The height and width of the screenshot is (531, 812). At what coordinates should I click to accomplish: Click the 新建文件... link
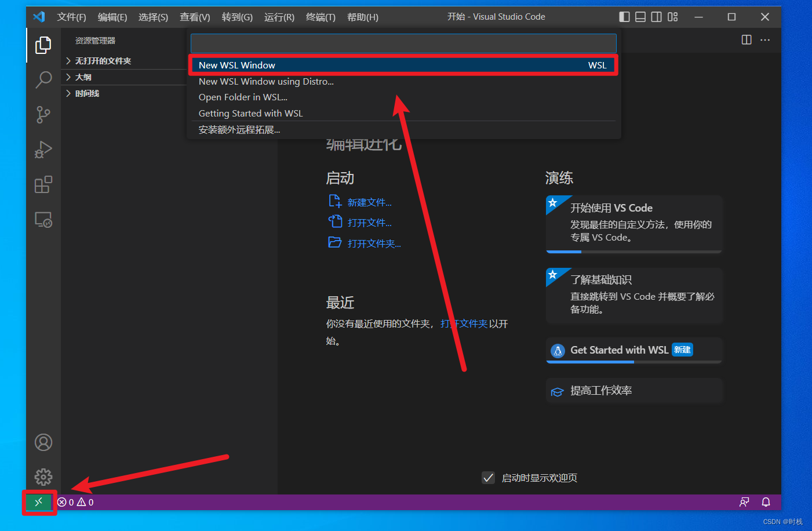pos(369,202)
